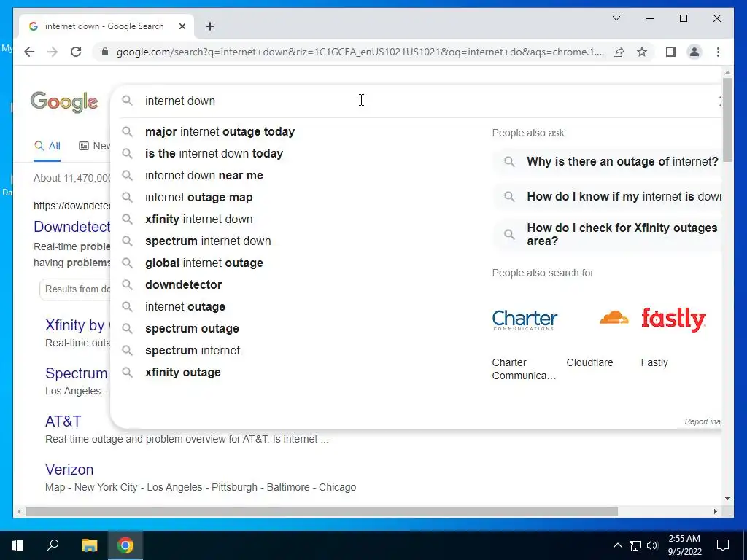Close the 'internet down - Google Search' tab
Screen dimensions: 747x560
(182, 26)
